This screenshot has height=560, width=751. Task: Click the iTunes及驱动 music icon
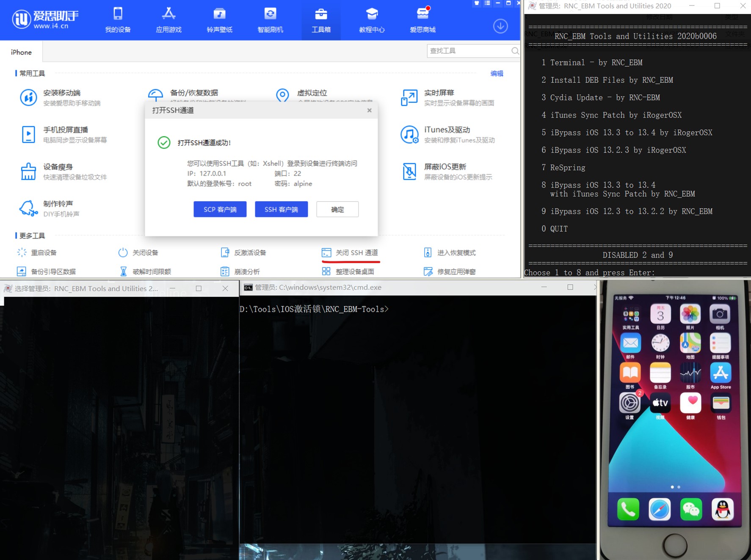(x=409, y=135)
